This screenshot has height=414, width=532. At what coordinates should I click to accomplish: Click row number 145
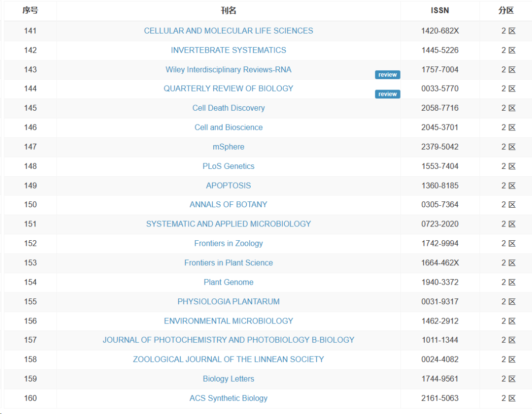[x=30, y=108]
